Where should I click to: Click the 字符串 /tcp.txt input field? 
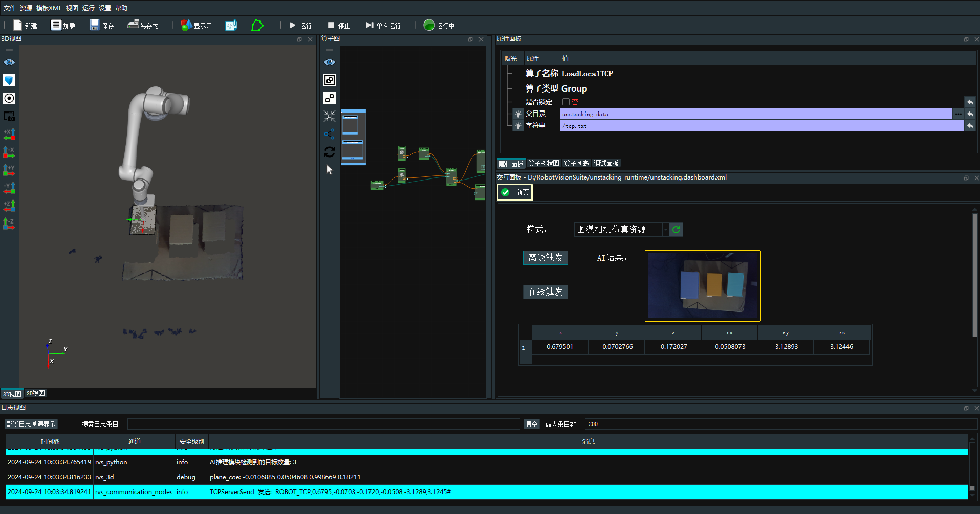(x=761, y=126)
